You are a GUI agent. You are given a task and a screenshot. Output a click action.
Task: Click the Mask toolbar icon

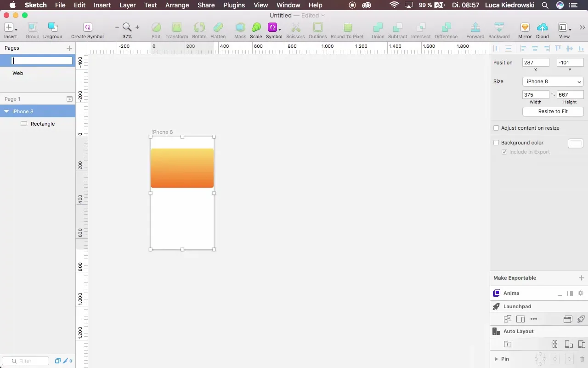click(x=240, y=28)
